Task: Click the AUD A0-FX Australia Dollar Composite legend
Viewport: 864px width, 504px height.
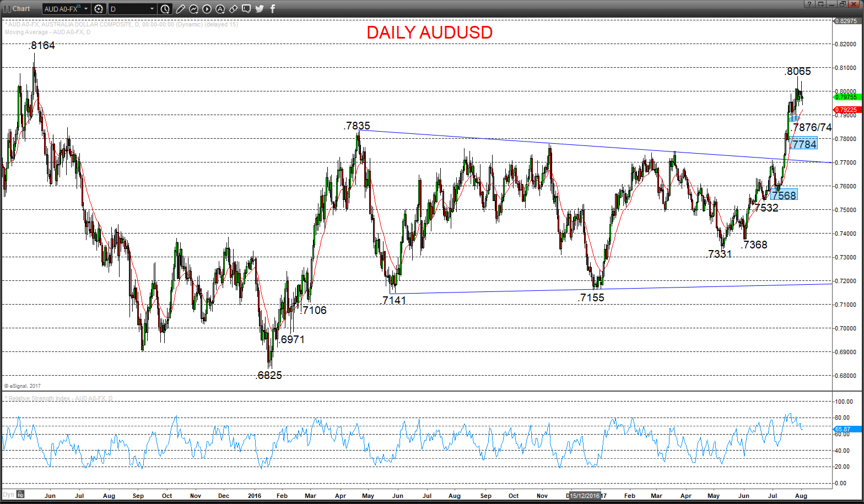Action: click(x=121, y=24)
